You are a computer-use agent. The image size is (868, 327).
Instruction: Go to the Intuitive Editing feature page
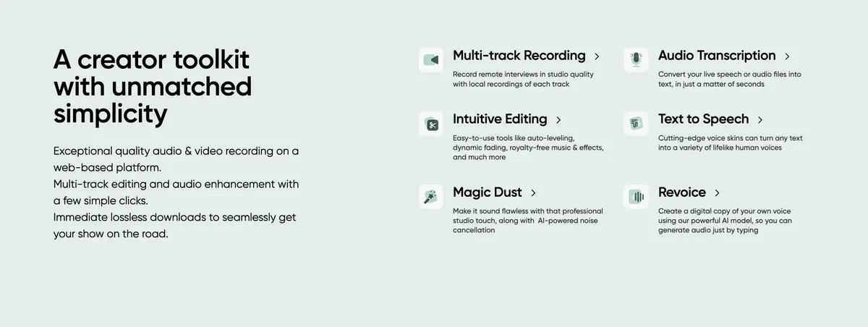(x=500, y=120)
